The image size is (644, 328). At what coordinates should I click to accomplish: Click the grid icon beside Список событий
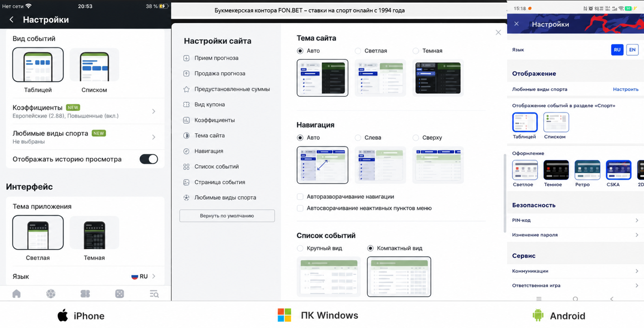point(186,166)
